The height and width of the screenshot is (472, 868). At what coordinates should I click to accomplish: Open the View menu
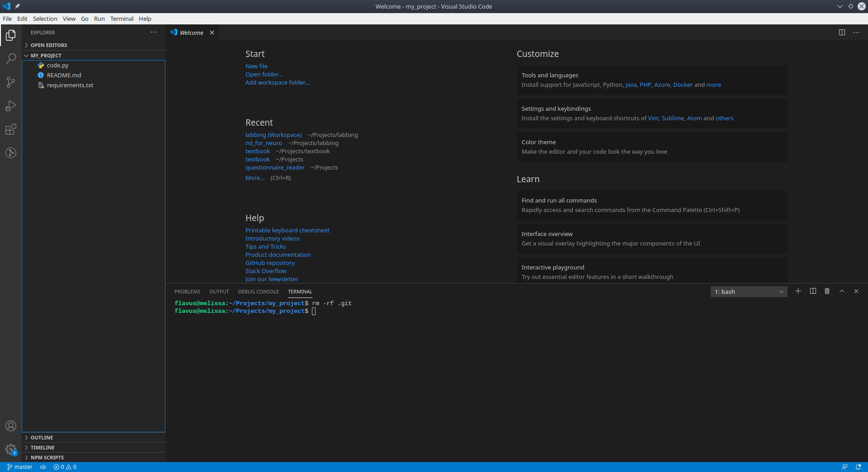point(69,19)
